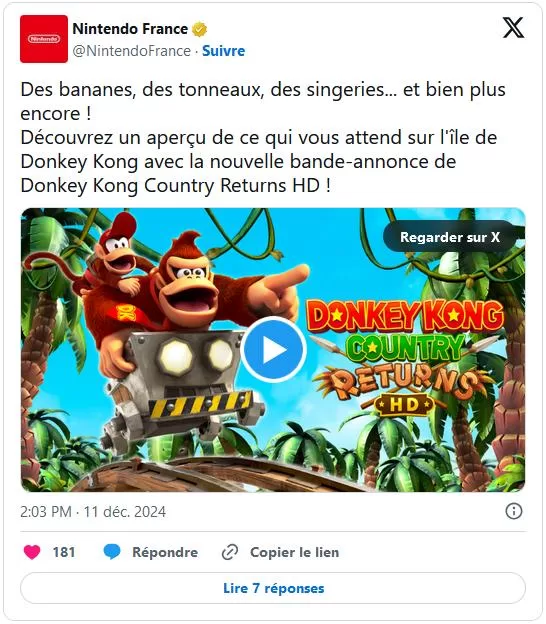Click the tweet text about bananes
This screenshot has width=546, height=624.
pos(263,137)
